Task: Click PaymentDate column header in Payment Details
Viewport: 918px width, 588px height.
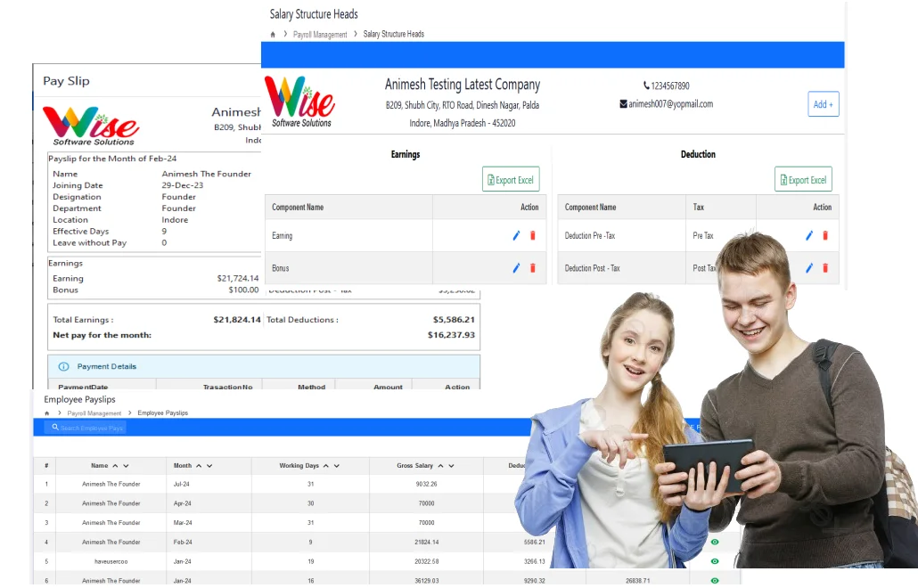Action: coord(83,387)
